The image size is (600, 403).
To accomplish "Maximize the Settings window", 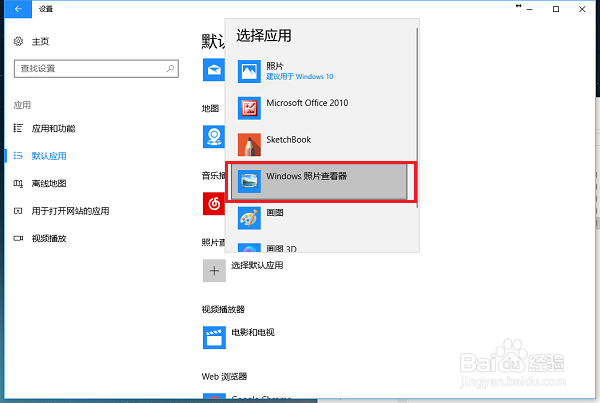I will (x=556, y=9).
